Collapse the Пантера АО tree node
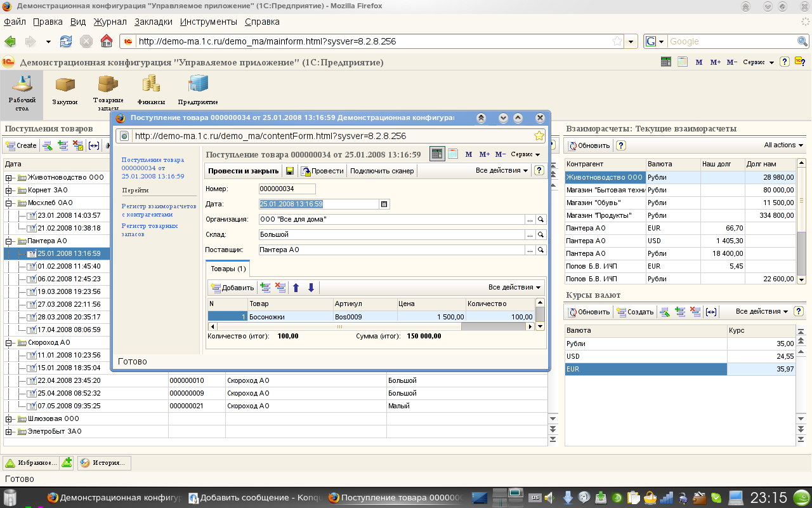This screenshot has width=812, height=508. click(9, 241)
